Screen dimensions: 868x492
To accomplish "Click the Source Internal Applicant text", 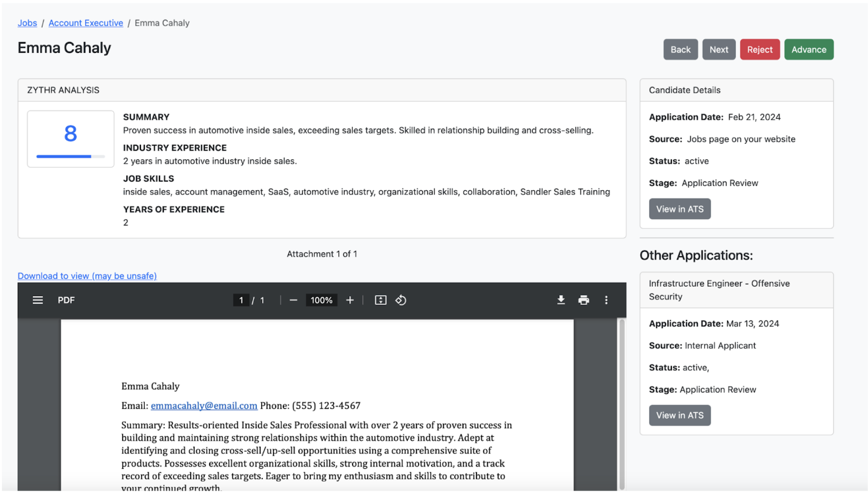I will [x=702, y=345].
